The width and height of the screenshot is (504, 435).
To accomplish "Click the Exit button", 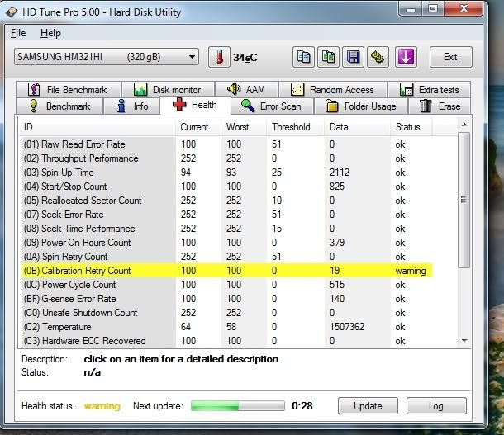I will coord(450,57).
